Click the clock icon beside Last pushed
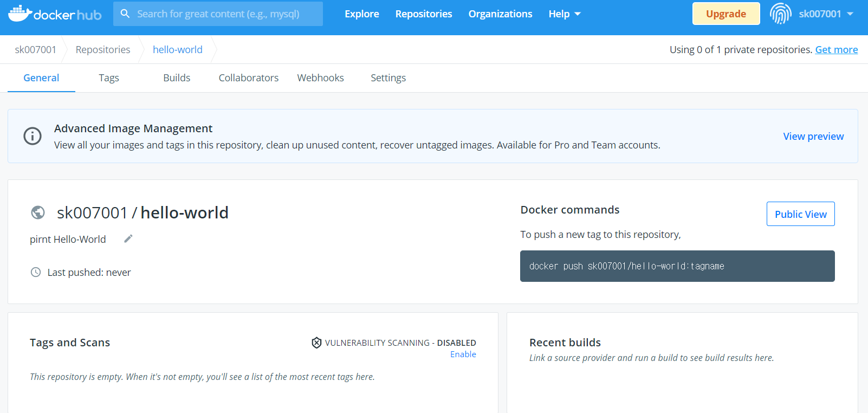Screen dimensions: 868x413 36,272
